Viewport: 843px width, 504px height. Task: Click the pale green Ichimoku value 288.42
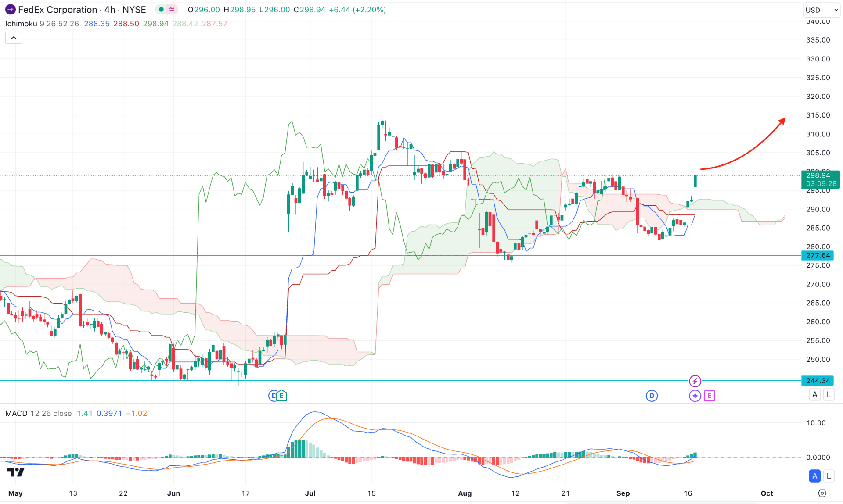pyautogui.click(x=185, y=24)
